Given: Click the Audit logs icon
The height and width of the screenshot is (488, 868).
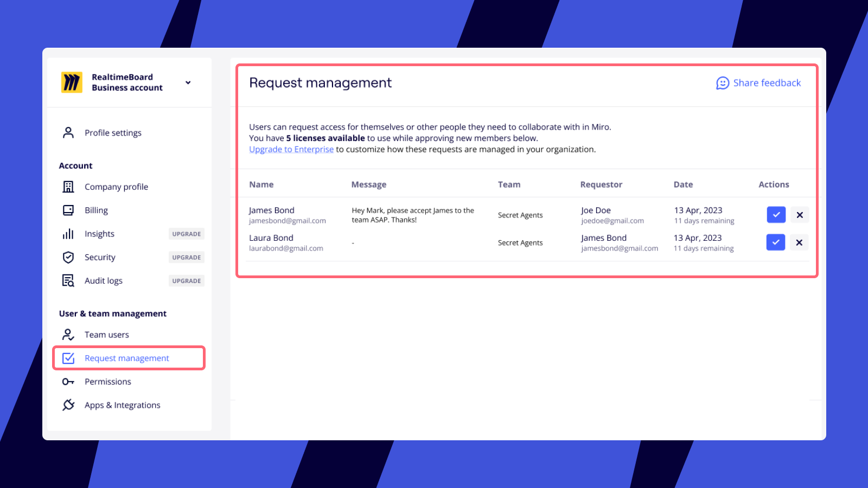Looking at the screenshot, I should pyautogui.click(x=68, y=281).
